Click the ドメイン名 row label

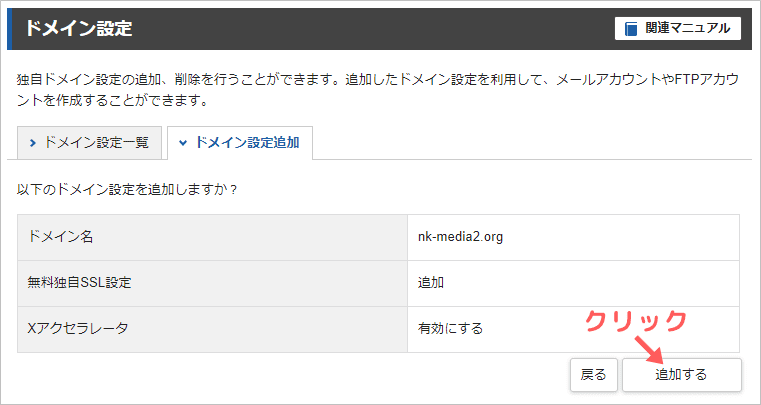pyautogui.click(x=61, y=237)
